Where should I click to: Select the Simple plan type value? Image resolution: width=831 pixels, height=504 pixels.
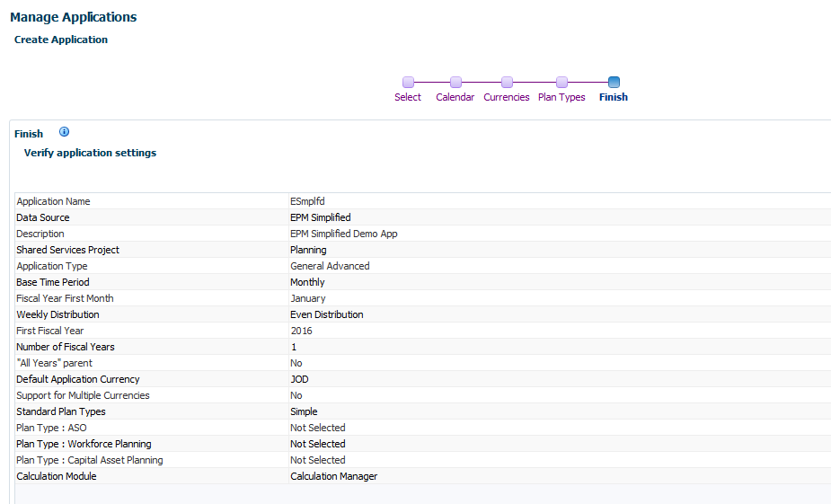(304, 411)
